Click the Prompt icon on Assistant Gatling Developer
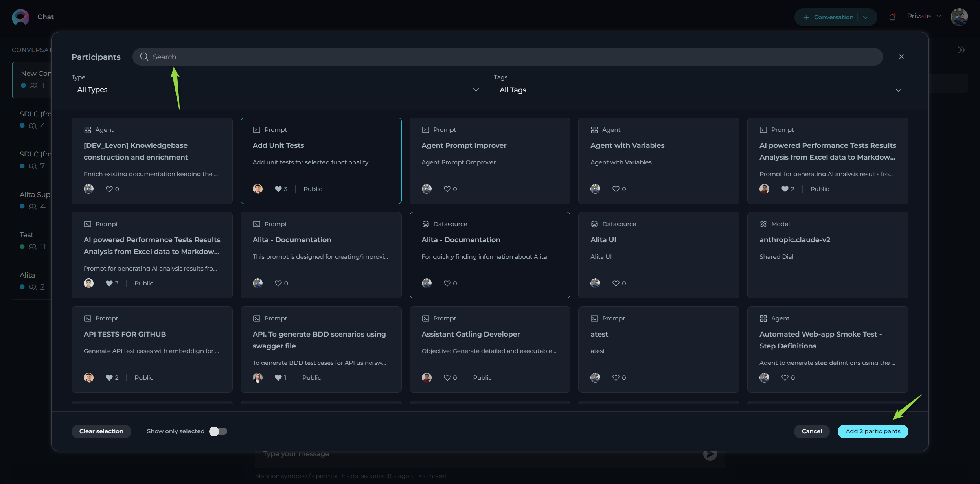Image resolution: width=980 pixels, height=484 pixels. pyautogui.click(x=425, y=318)
